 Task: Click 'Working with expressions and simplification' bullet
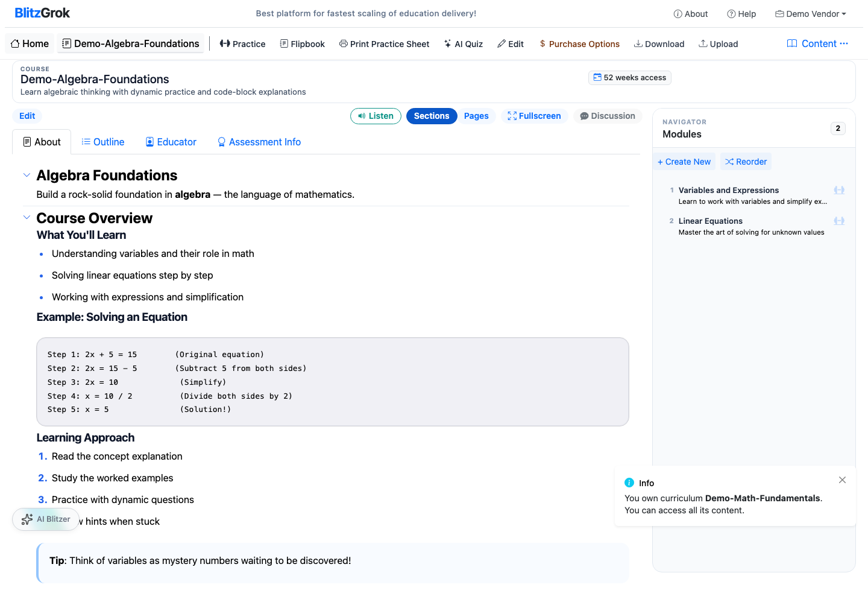click(x=148, y=297)
